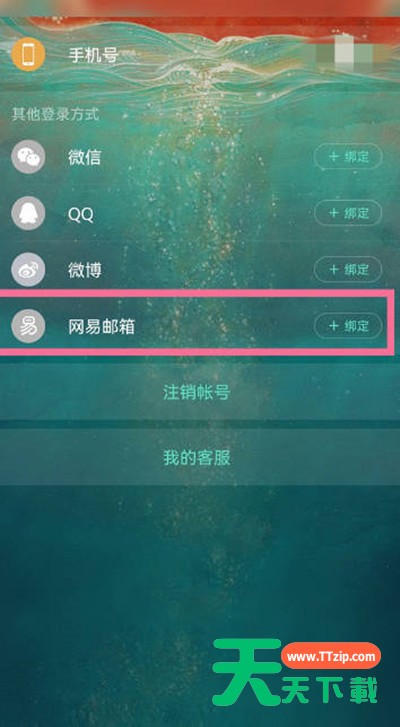400x727 pixels.
Task: Bind Weibo using its 绑定 button
Action: [348, 269]
